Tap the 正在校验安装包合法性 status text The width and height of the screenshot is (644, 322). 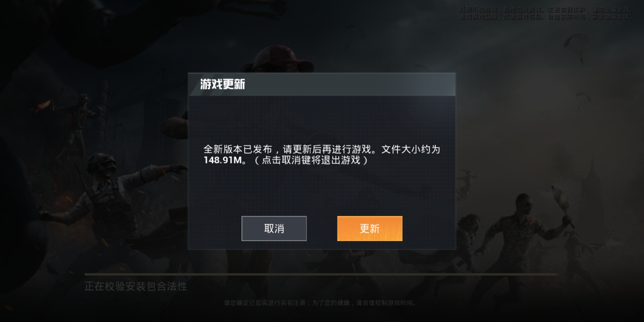click(x=136, y=287)
